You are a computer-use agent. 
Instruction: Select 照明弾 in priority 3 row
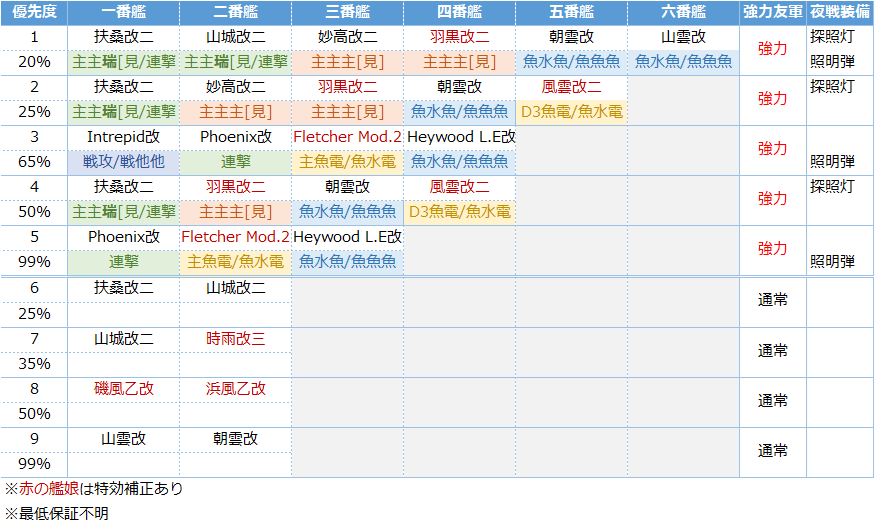coord(832,162)
